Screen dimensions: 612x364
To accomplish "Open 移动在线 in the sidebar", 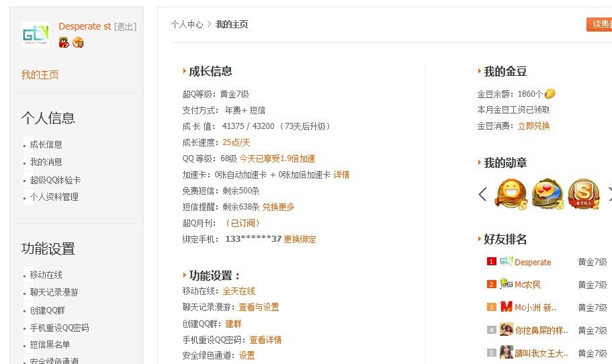I will 46,275.
